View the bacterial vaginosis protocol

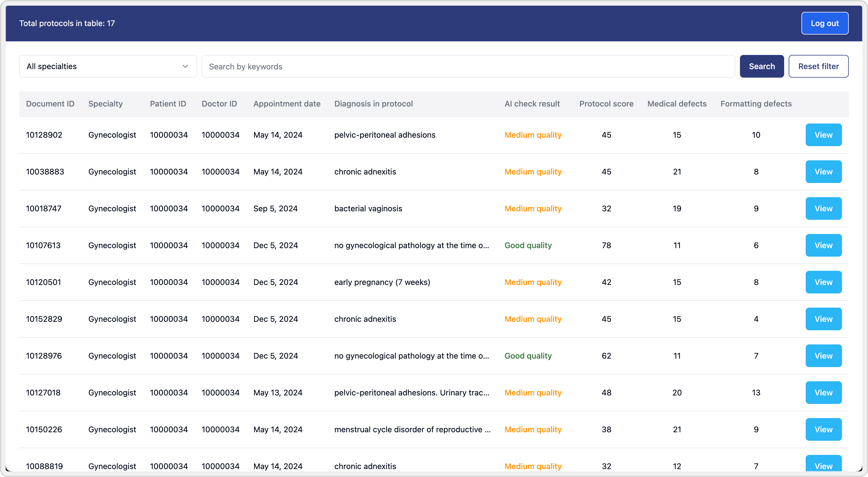[x=823, y=208]
